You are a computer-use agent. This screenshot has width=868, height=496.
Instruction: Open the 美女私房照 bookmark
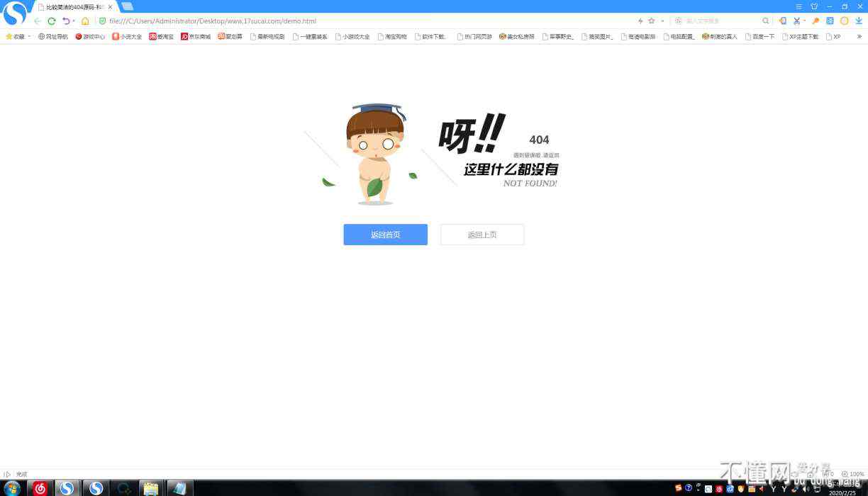[x=517, y=37]
